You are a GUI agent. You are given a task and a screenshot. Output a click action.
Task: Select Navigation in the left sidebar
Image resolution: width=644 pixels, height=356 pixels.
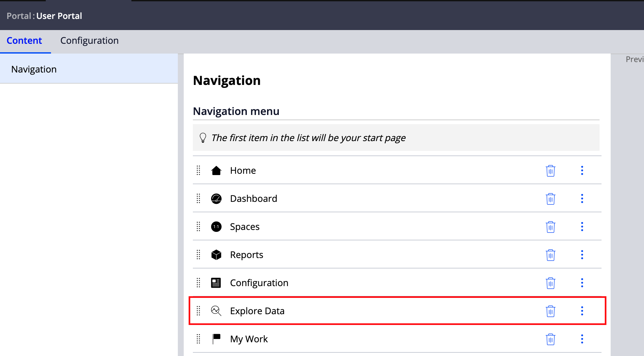click(89, 69)
